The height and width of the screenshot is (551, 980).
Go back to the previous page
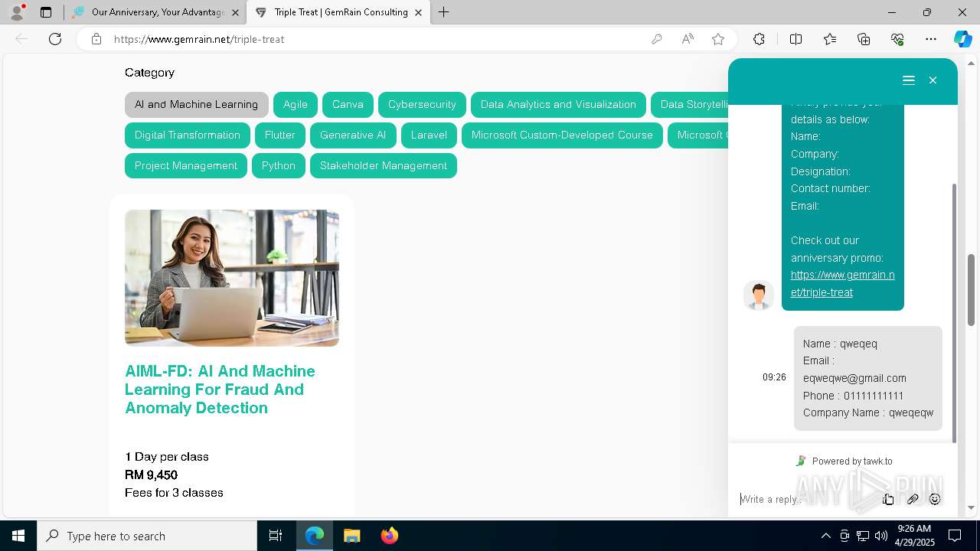tap(21, 39)
